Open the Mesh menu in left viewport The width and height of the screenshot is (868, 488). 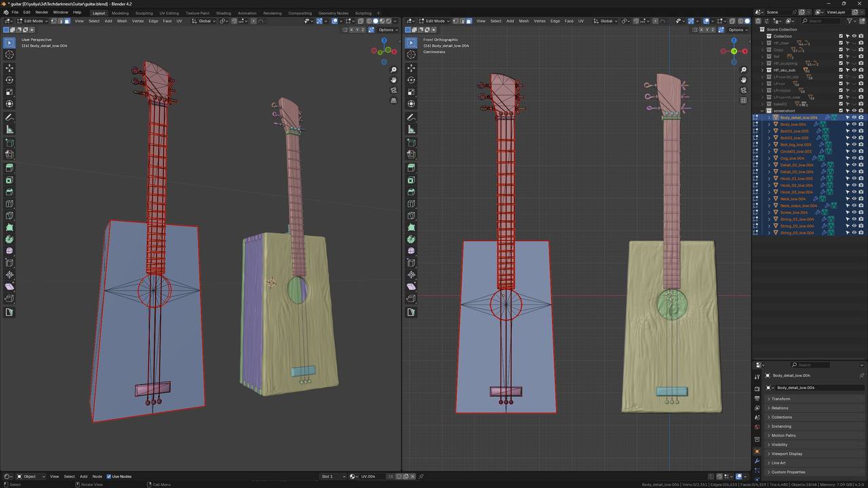pos(122,21)
